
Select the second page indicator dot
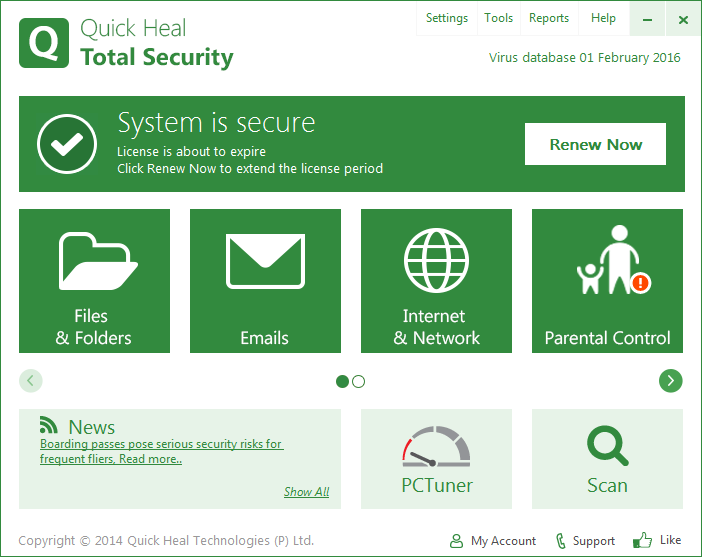[359, 381]
